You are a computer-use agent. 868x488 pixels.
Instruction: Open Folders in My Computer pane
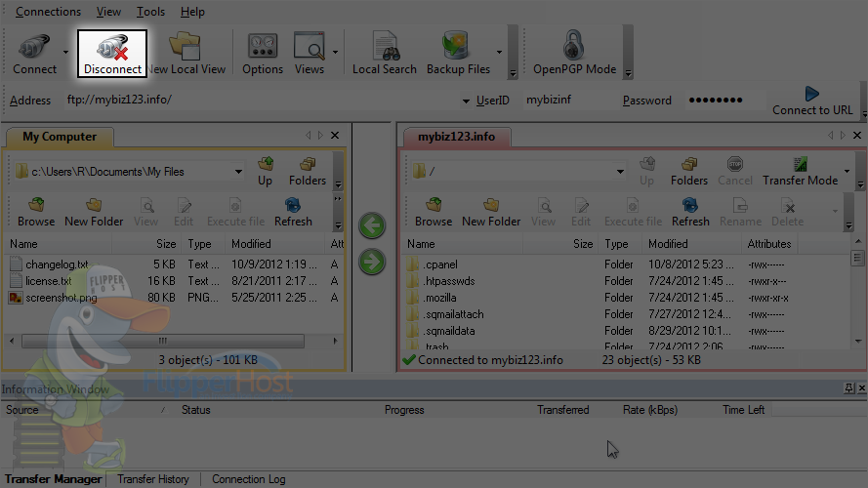[x=308, y=172]
